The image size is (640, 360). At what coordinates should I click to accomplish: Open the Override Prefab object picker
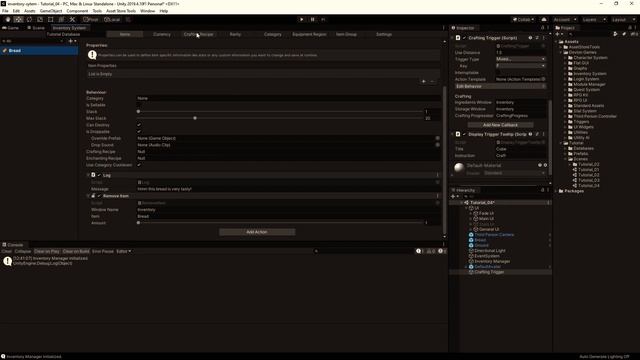point(438,138)
